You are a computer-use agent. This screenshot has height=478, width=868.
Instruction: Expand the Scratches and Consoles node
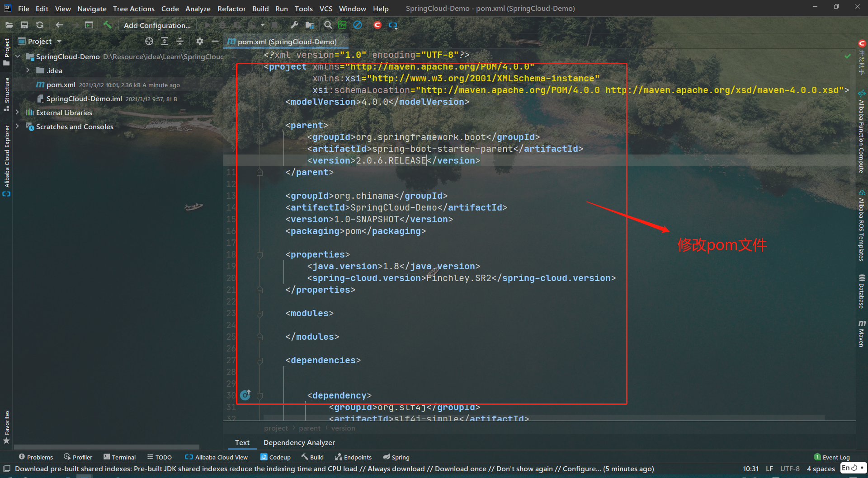tap(18, 127)
